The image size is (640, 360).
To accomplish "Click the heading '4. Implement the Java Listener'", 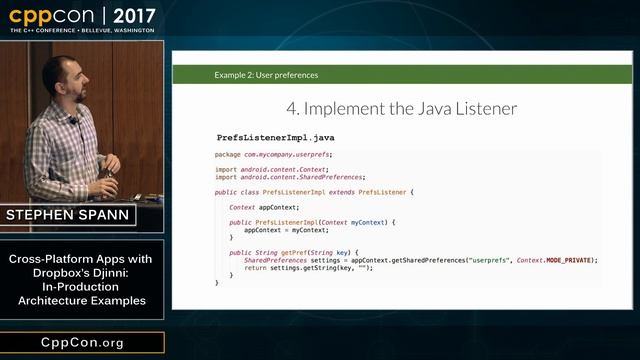I will click(x=402, y=109).
